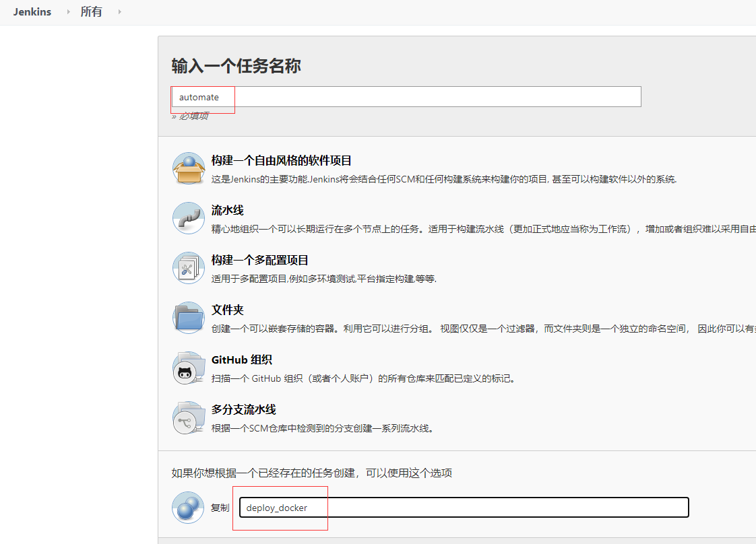
Task: Click the multi-configuration project icon
Action: tap(189, 268)
